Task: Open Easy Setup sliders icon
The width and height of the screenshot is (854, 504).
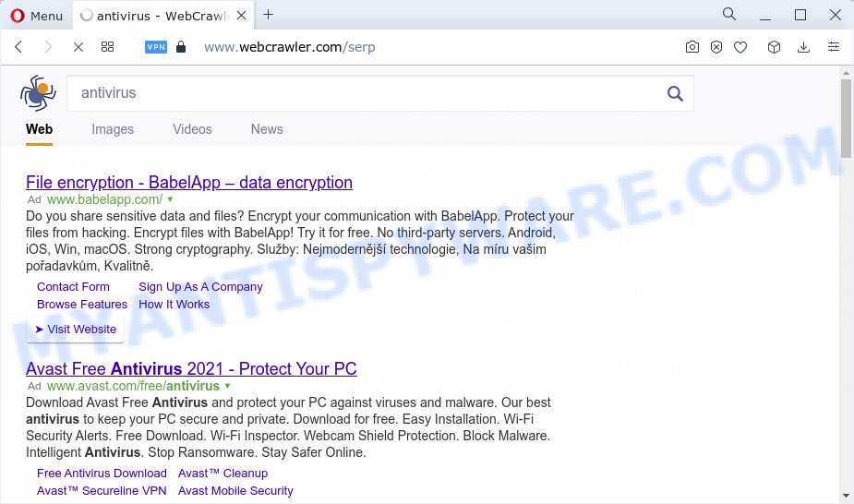Action: tap(834, 47)
